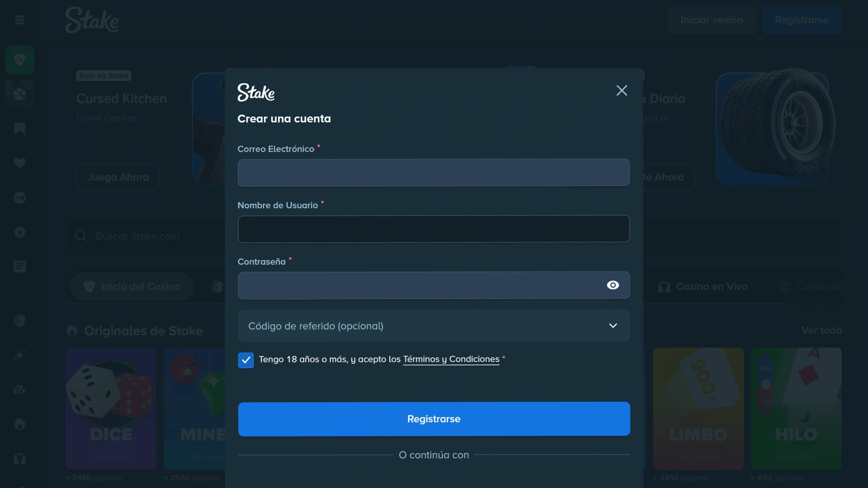Open the badge star sidebar icon
Image resolution: width=868 pixels, height=488 pixels.
(x=19, y=232)
